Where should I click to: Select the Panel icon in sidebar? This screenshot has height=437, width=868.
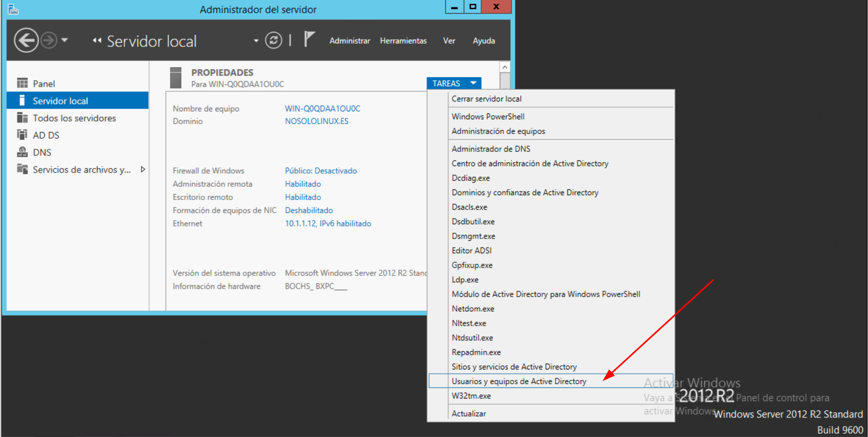point(22,83)
